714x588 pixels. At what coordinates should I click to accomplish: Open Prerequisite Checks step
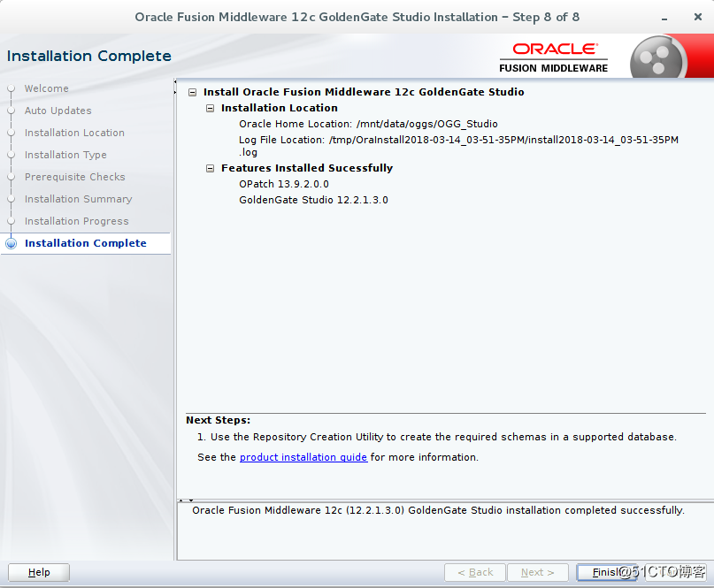click(x=74, y=177)
